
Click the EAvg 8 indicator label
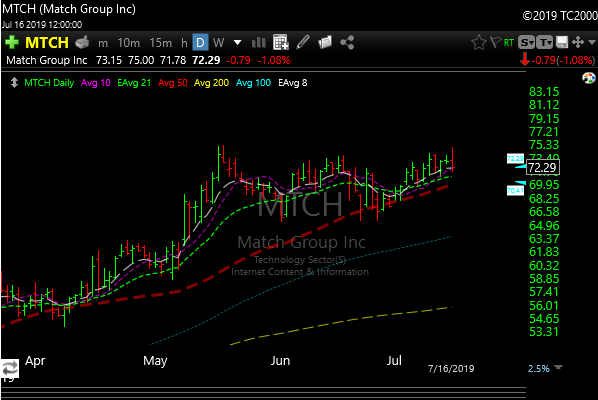pos(293,83)
